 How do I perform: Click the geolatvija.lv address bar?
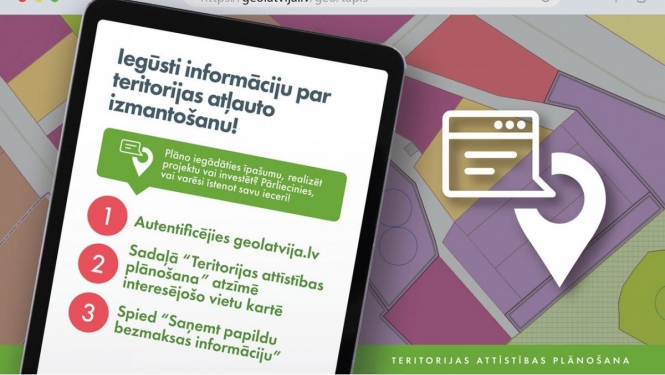point(373,2)
